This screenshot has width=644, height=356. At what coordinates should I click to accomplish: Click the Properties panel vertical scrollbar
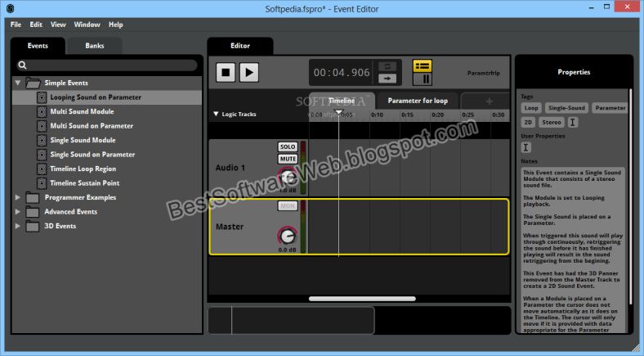[x=629, y=197]
